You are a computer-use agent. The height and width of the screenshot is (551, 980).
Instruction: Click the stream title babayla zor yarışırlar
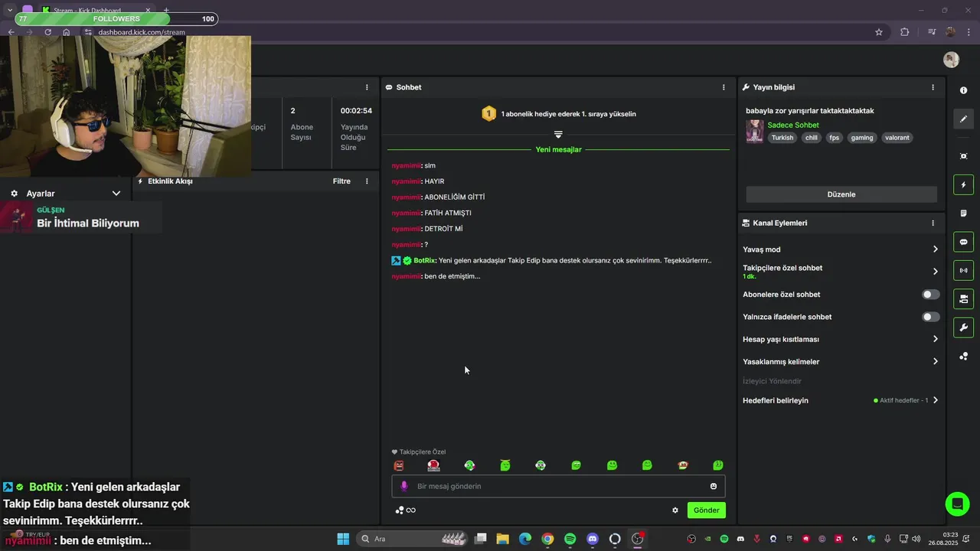810,111
